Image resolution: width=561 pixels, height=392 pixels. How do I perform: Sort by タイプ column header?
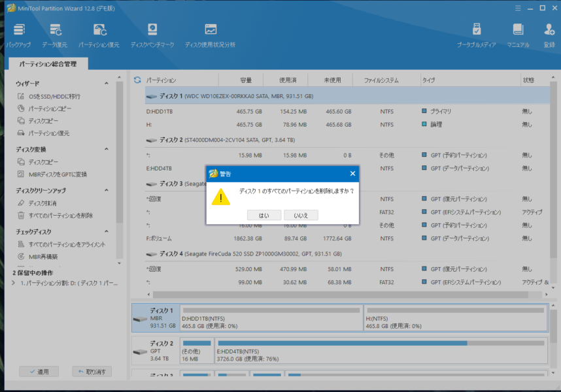point(471,80)
